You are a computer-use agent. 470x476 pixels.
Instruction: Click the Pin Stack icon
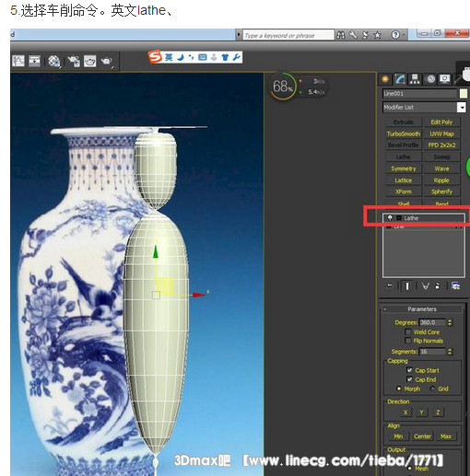(390, 286)
